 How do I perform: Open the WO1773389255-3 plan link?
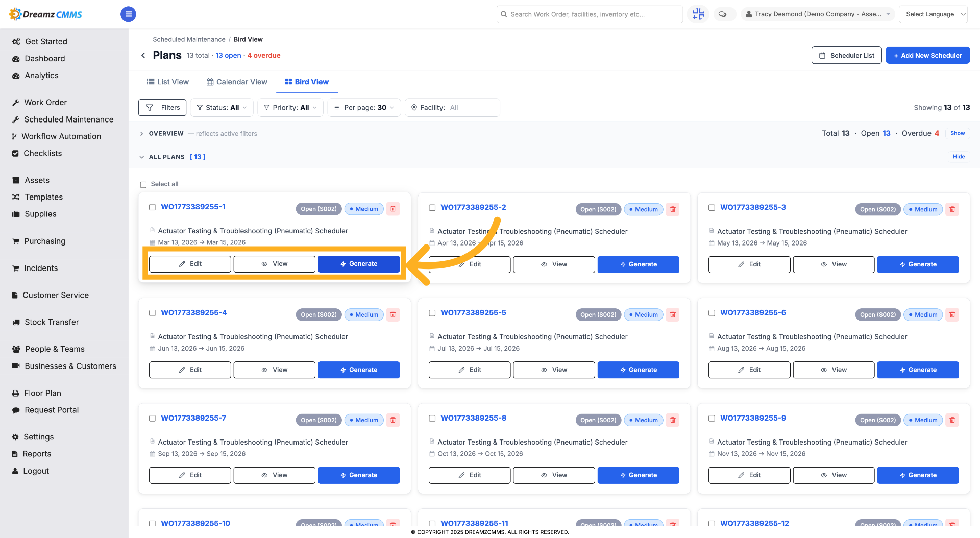coord(752,207)
